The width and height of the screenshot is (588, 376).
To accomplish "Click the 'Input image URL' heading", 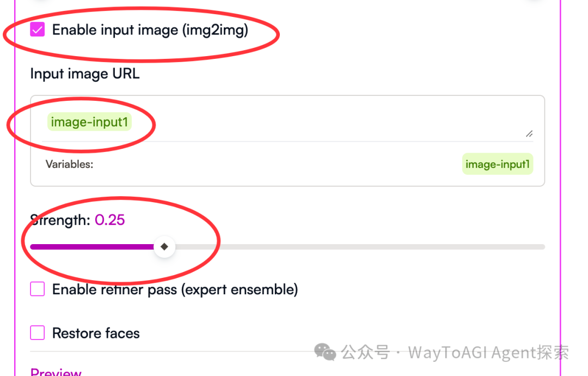I will pos(85,74).
